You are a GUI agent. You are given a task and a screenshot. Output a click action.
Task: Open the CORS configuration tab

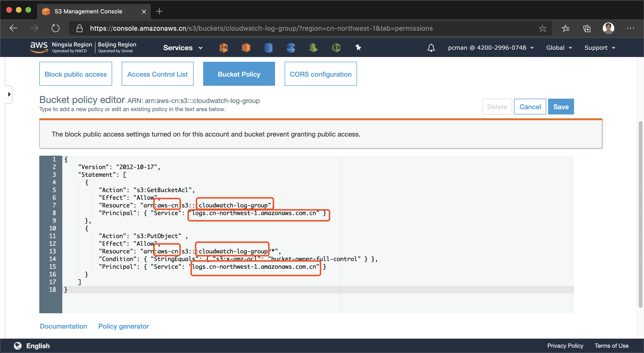(x=321, y=74)
